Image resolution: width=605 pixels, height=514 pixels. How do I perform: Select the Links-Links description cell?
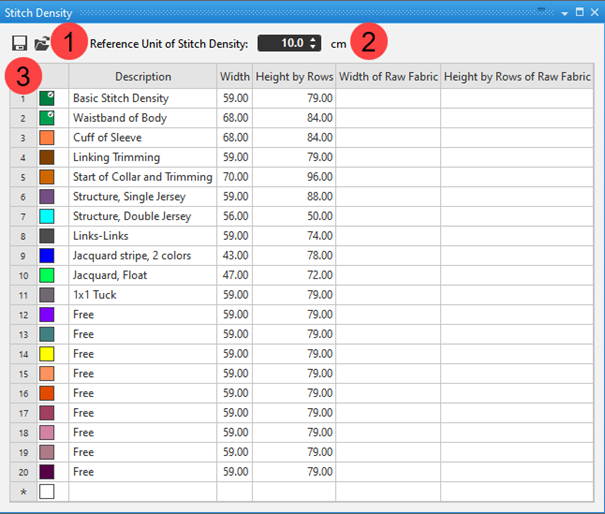pyautogui.click(x=143, y=236)
